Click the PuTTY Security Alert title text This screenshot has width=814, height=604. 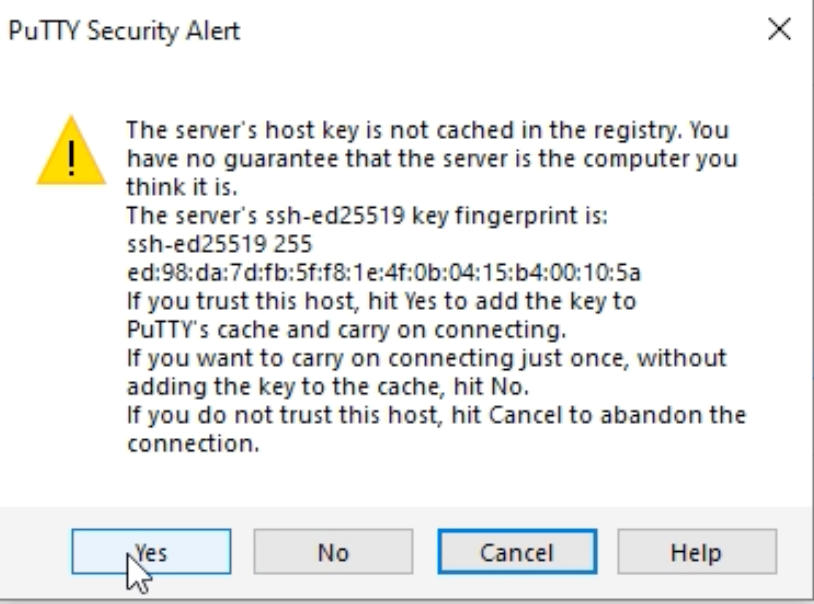click(125, 31)
